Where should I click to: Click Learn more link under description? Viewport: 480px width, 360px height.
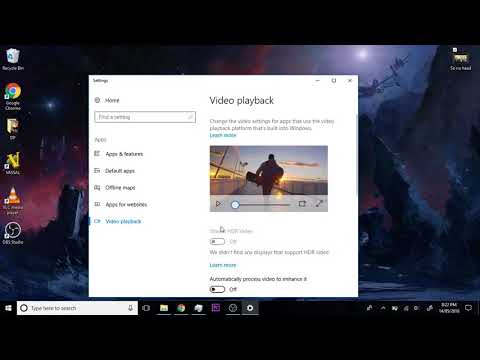223,135
